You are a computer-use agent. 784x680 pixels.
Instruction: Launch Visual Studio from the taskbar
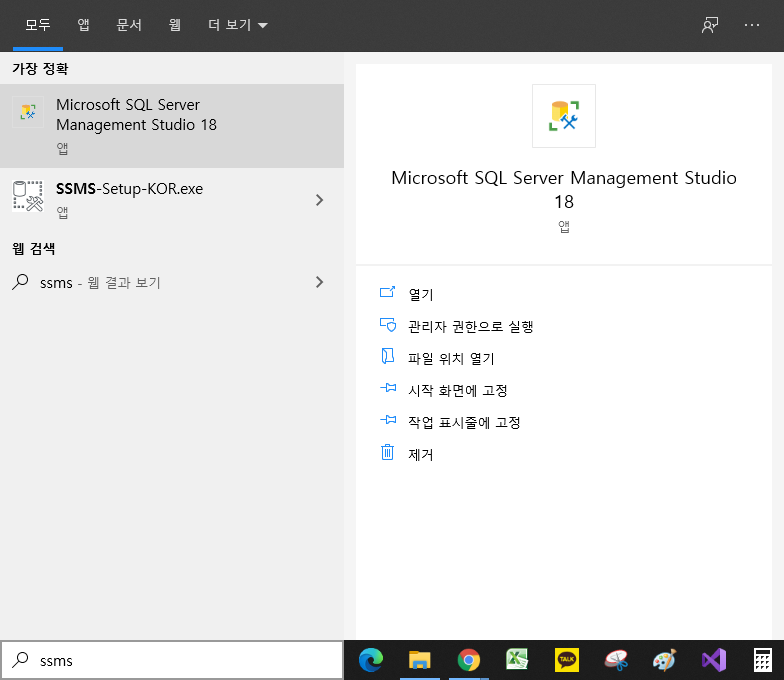click(x=714, y=660)
